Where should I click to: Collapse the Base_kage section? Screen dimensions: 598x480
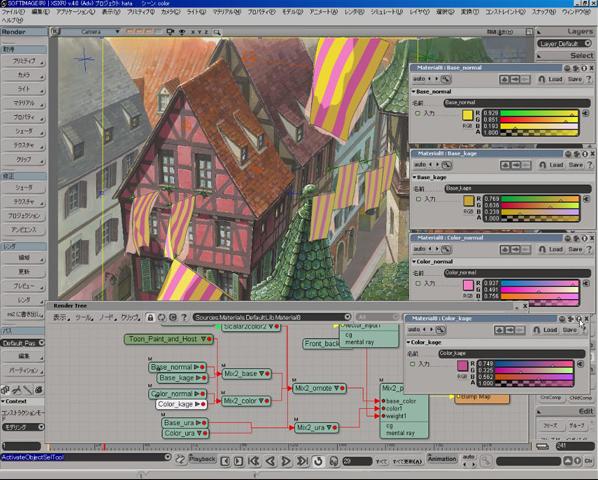(x=414, y=177)
